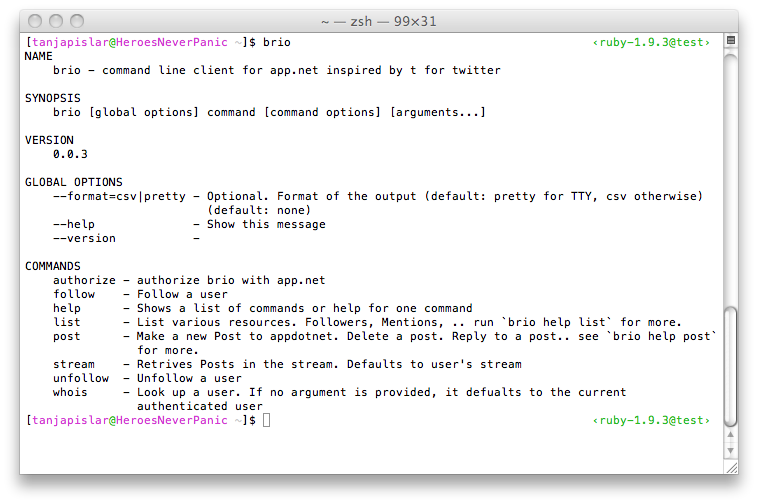
Task: Click the vertical scrollbar thumb
Action: [731, 366]
